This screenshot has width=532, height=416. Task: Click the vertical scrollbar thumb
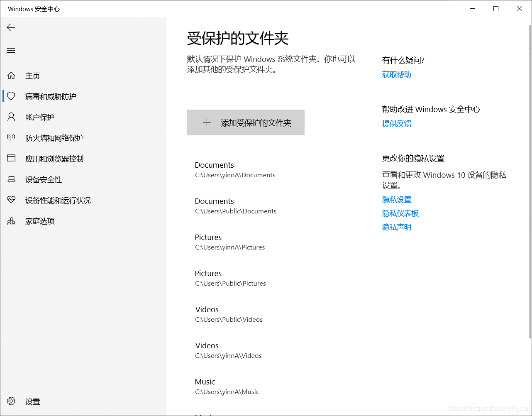pyautogui.click(x=530, y=181)
